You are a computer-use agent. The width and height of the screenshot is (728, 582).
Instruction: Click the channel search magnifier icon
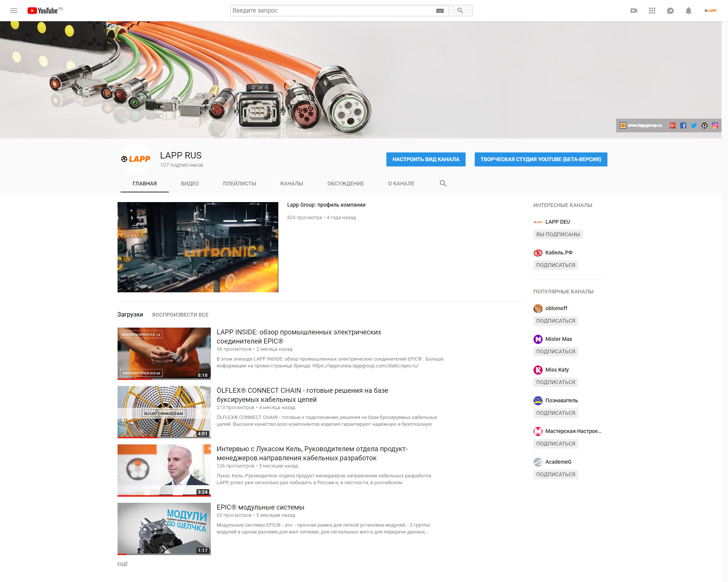[443, 184]
